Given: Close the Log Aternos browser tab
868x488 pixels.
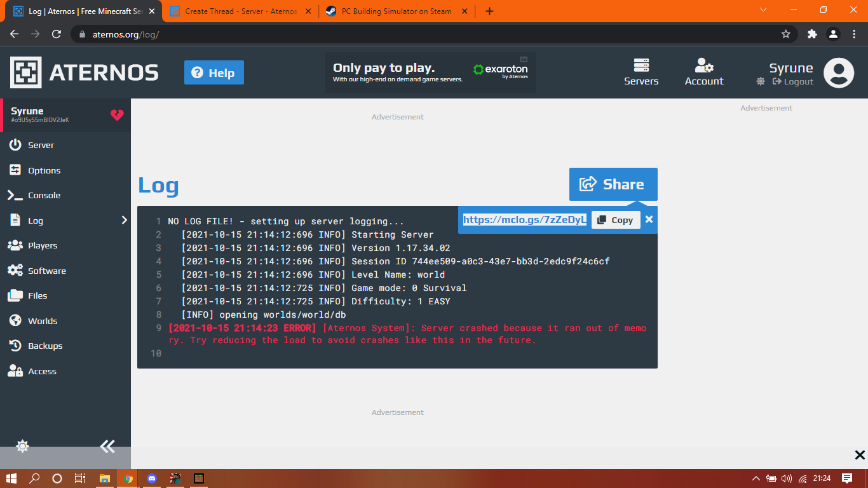Looking at the screenshot, I should pos(152,11).
